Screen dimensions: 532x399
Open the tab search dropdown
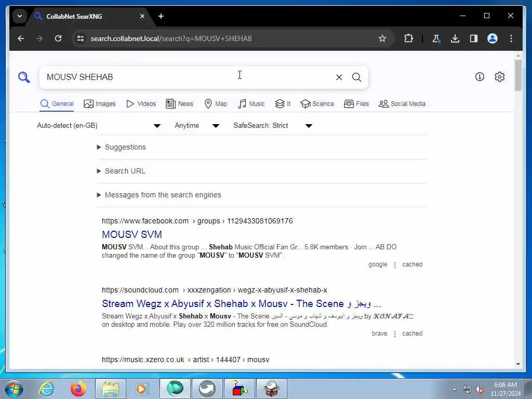tap(20, 16)
